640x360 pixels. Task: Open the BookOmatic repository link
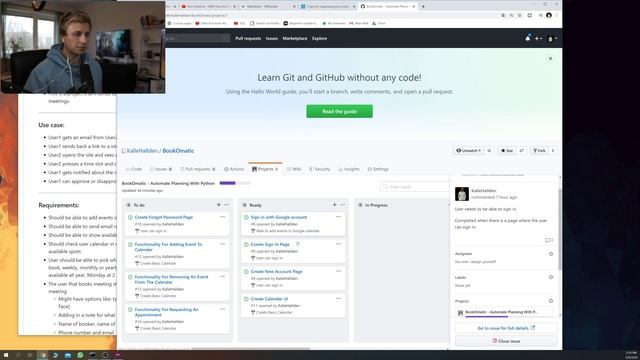pyautogui.click(x=178, y=151)
